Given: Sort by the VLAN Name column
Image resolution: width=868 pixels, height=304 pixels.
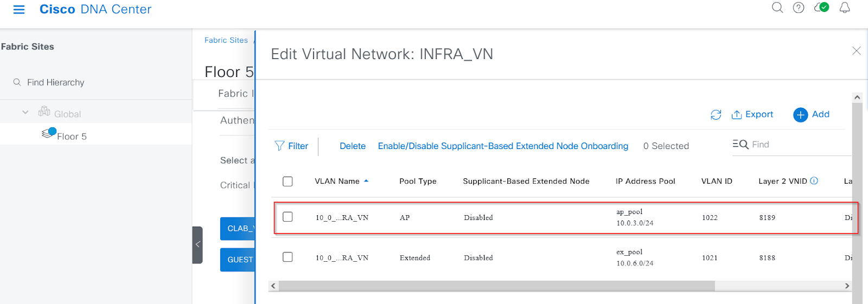Looking at the screenshot, I should [341, 181].
